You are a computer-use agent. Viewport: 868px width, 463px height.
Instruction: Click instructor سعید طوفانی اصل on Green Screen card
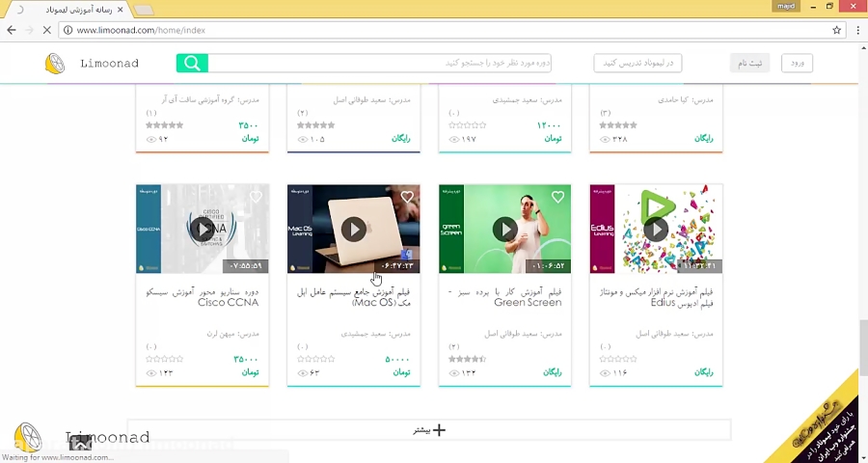(523, 334)
